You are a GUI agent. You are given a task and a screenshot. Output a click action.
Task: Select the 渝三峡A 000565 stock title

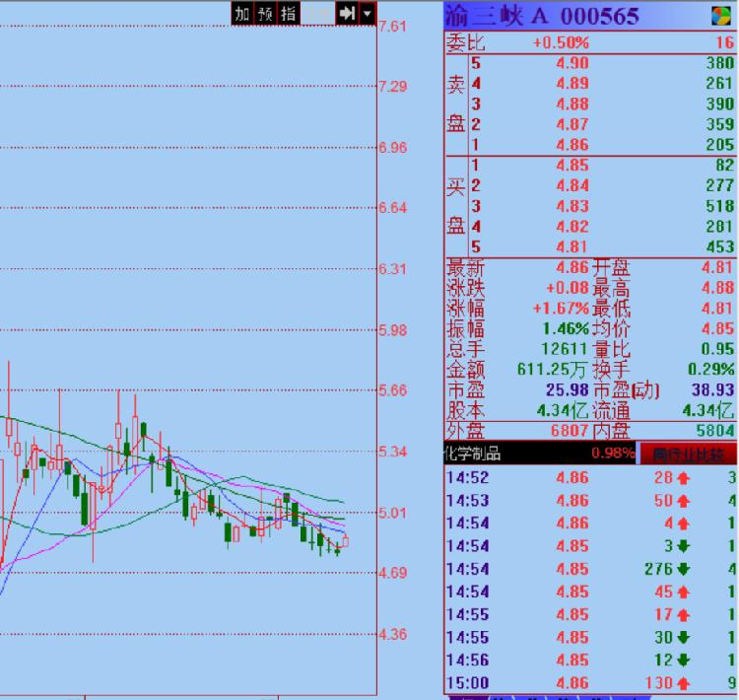(542, 16)
